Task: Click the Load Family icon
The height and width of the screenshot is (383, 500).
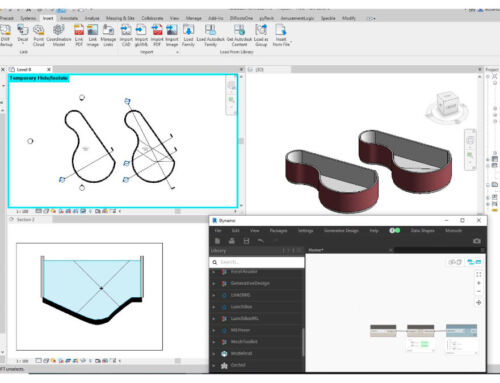Action: (x=188, y=30)
